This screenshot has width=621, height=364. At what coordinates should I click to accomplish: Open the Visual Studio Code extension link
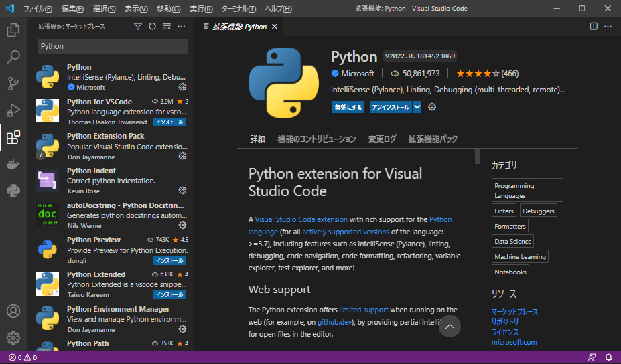coord(301,219)
